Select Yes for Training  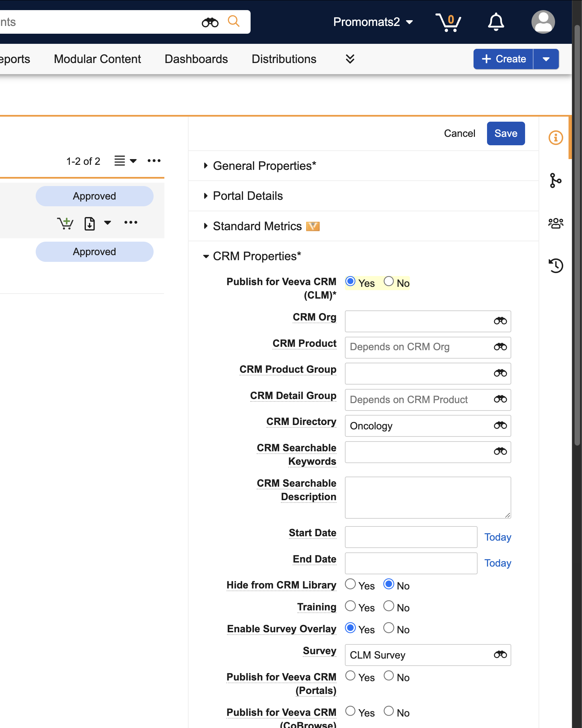[350, 606]
